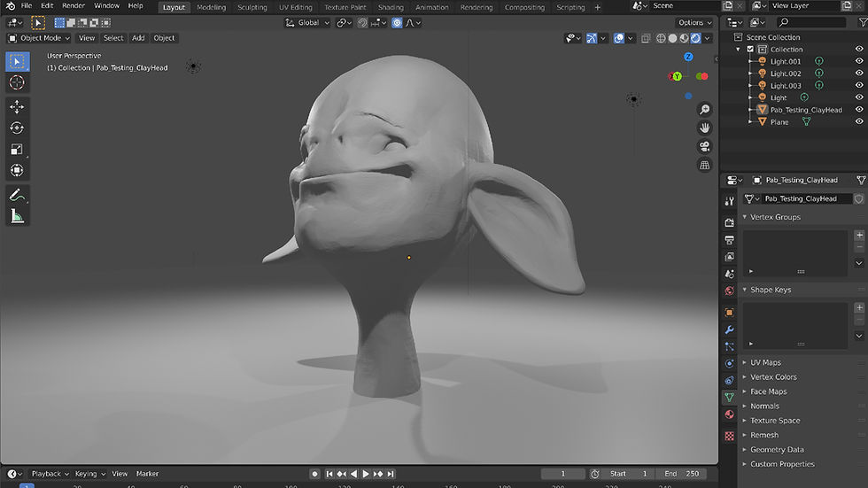Screen dimensions: 868x488
Task: Open the Tool properties tab
Action: coord(730,201)
